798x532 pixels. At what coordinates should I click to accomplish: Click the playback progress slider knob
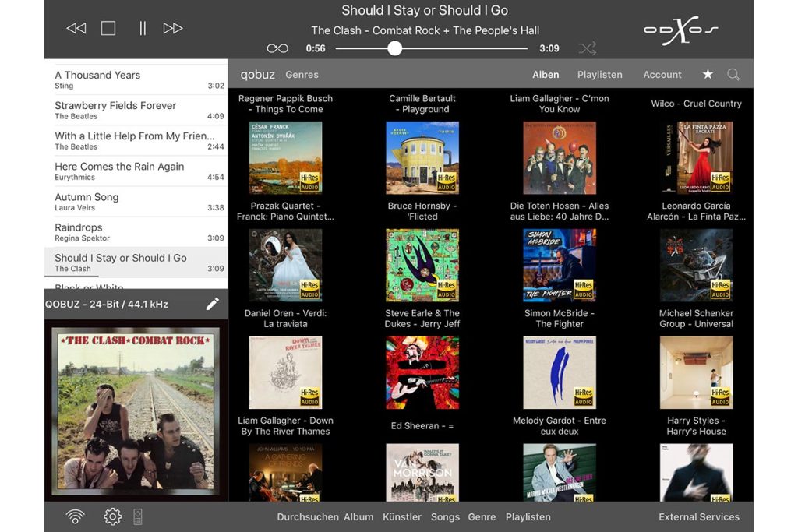pos(395,48)
